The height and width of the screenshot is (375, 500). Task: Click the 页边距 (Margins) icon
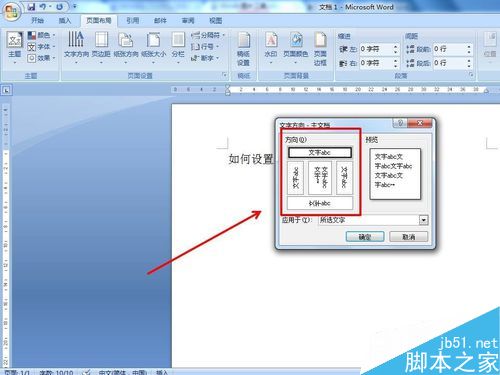coord(101,47)
